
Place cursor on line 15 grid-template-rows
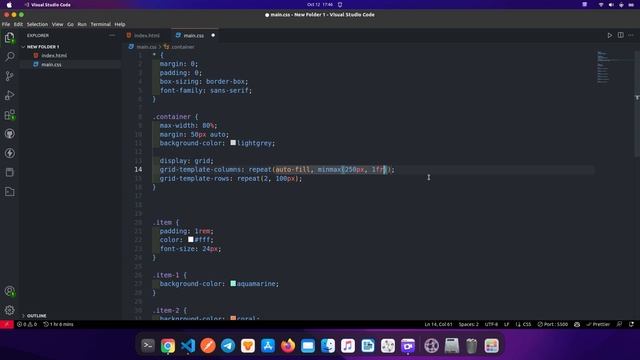[x=231, y=178]
